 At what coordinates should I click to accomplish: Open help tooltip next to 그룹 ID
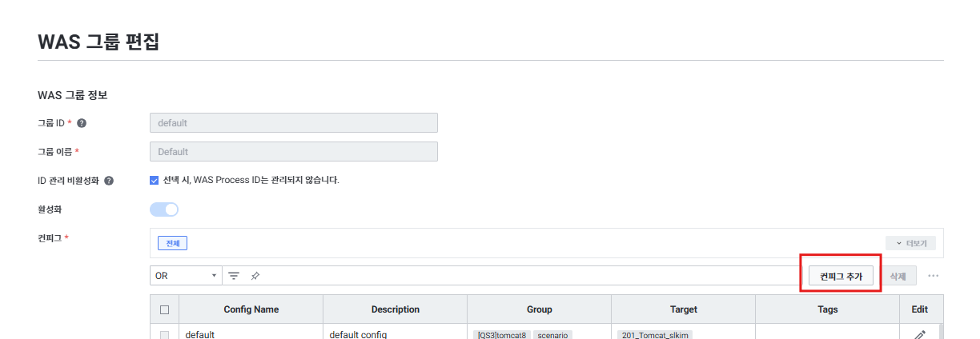(x=82, y=123)
